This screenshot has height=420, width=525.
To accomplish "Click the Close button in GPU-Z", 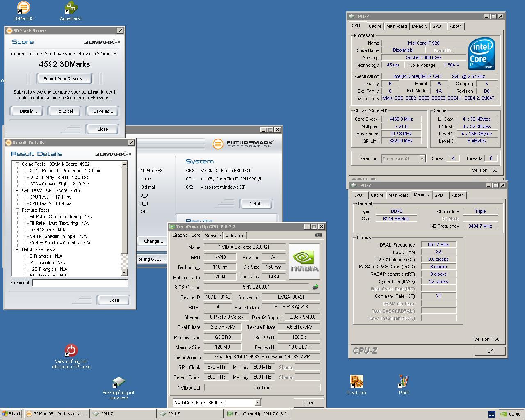I will click(309, 403).
